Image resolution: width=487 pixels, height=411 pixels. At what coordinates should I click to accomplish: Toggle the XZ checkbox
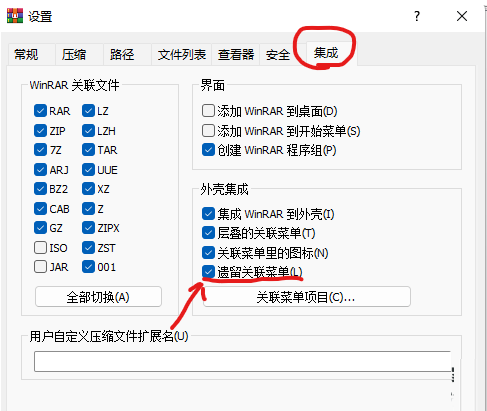pyautogui.click(x=88, y=189)
